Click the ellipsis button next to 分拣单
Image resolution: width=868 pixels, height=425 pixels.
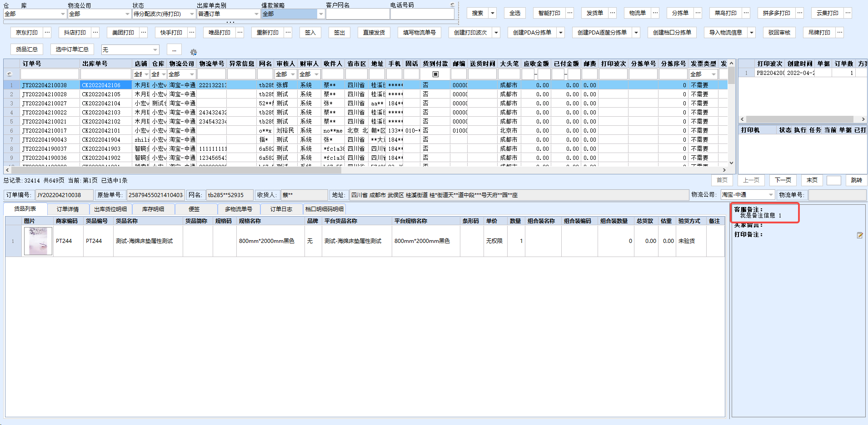coord(698,13)
